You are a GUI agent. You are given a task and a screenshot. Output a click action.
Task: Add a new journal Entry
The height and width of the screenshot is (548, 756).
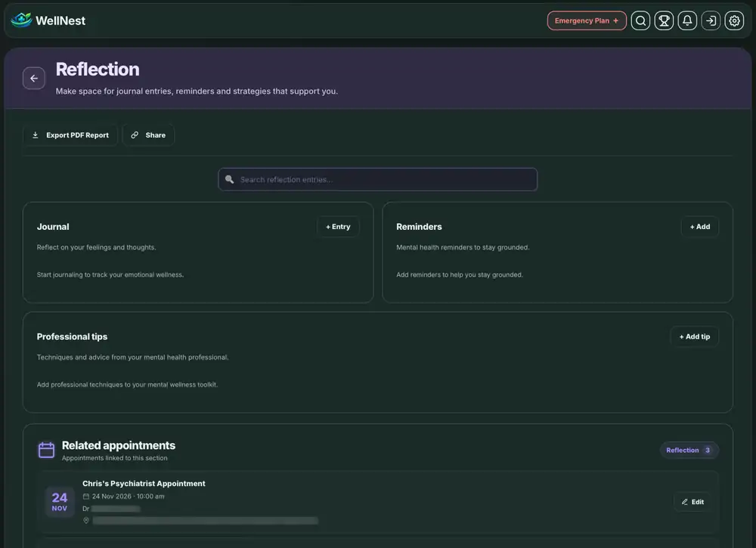338,227
